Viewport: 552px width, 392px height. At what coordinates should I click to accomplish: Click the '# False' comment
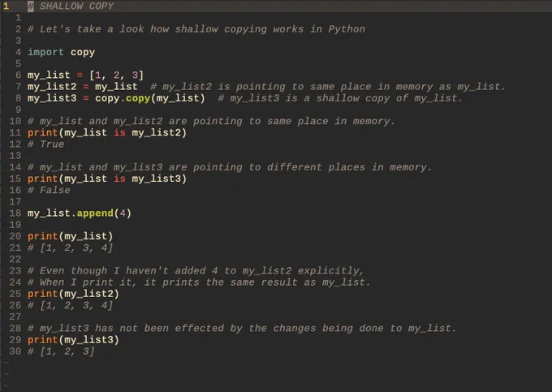[x=49, y=191]
